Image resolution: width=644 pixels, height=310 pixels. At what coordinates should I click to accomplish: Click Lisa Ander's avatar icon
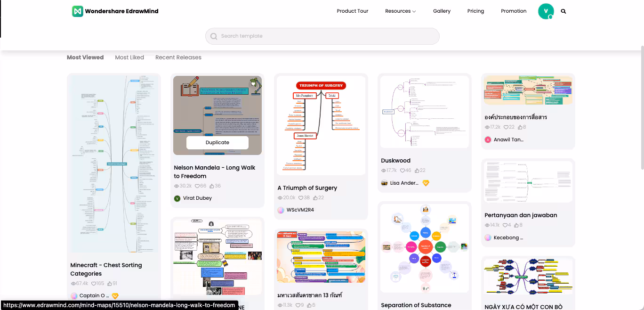384,183
